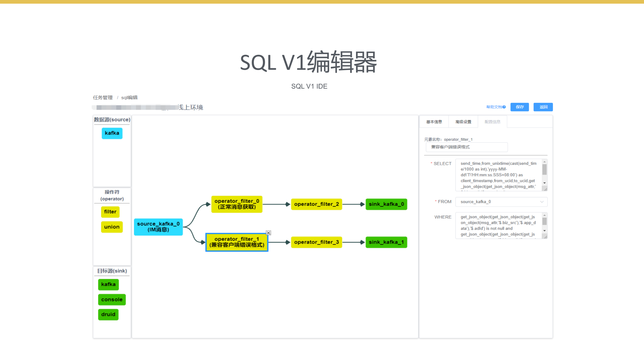This screenshot has width=644, height=362.
Task: Click the sql编辑 breadcrumb
Action: [x=129, y=97]
